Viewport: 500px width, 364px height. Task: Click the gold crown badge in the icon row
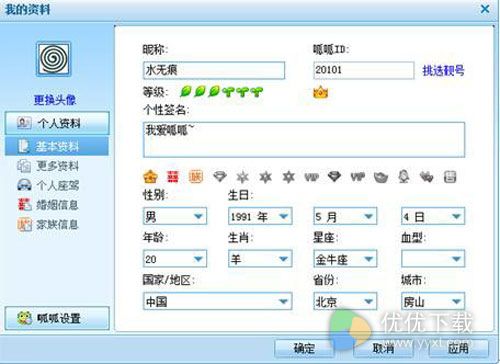click(x=150, y=177)
